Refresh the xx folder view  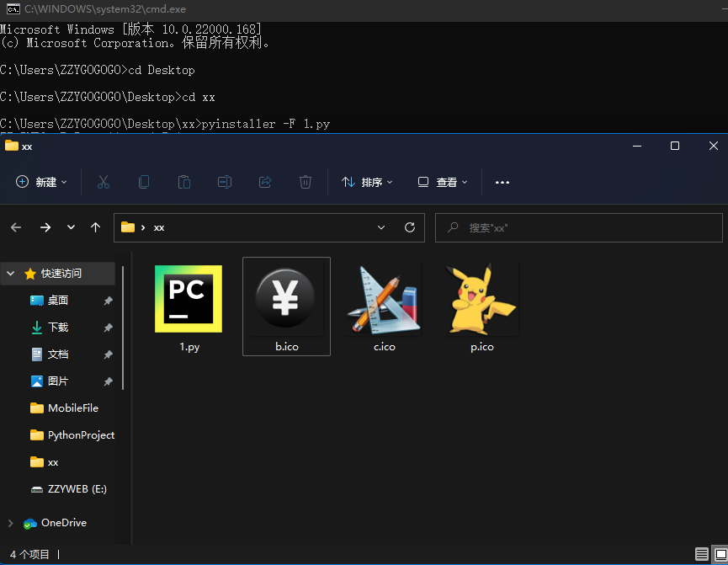click(x=410, y=227)
